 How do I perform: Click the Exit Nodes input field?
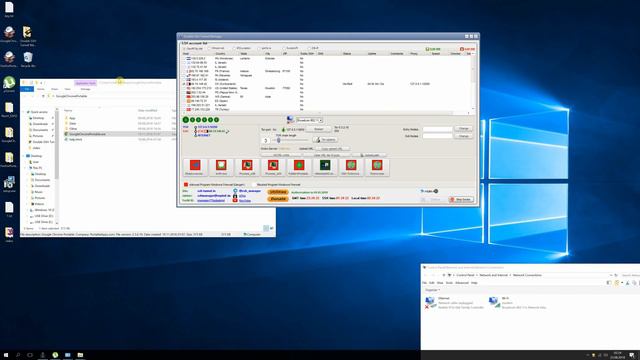point(437,136)
